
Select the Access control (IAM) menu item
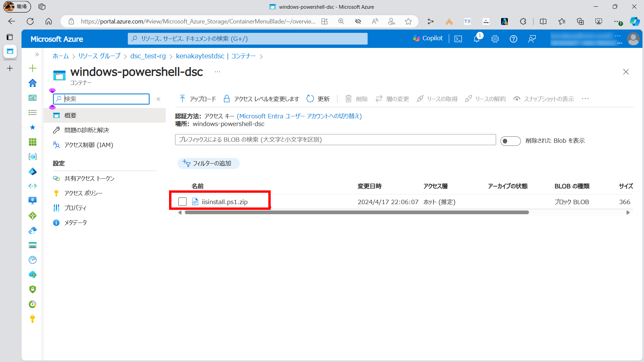pos(89,145)
